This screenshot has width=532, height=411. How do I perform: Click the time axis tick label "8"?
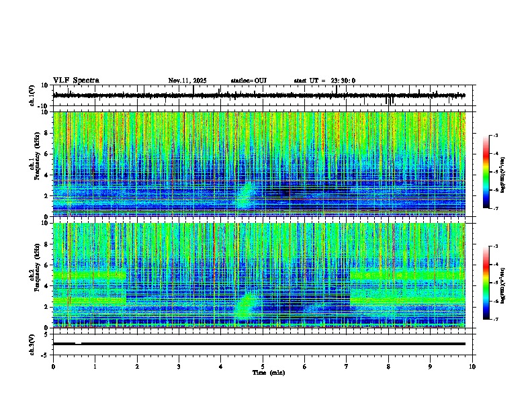click(x=388, y=367)
